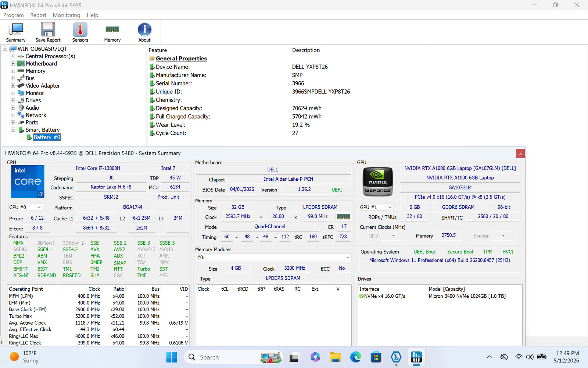Open the Program menu
This screenshot has height=368, width=588.
13,15
